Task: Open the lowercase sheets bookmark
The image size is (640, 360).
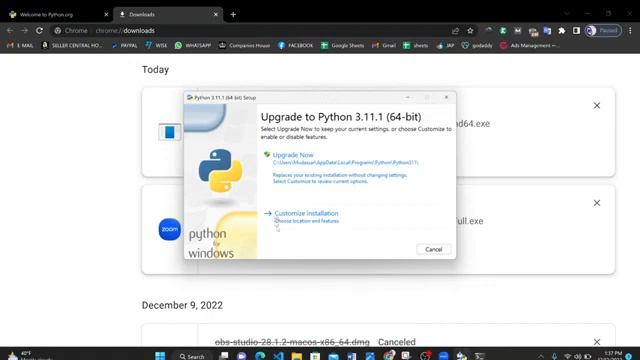Action: [x=416, y=45]
